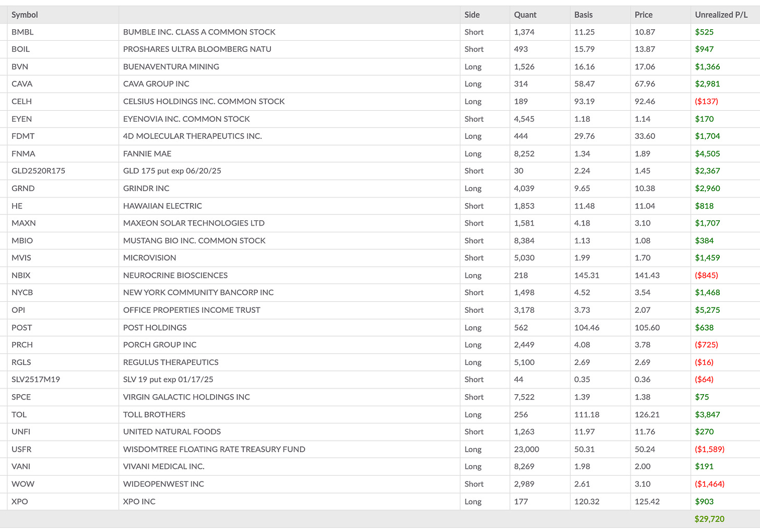The height and width of the screenshot is (532, 760).
Task: Select the GRND symbol cell
Action: tap(23, 188)
